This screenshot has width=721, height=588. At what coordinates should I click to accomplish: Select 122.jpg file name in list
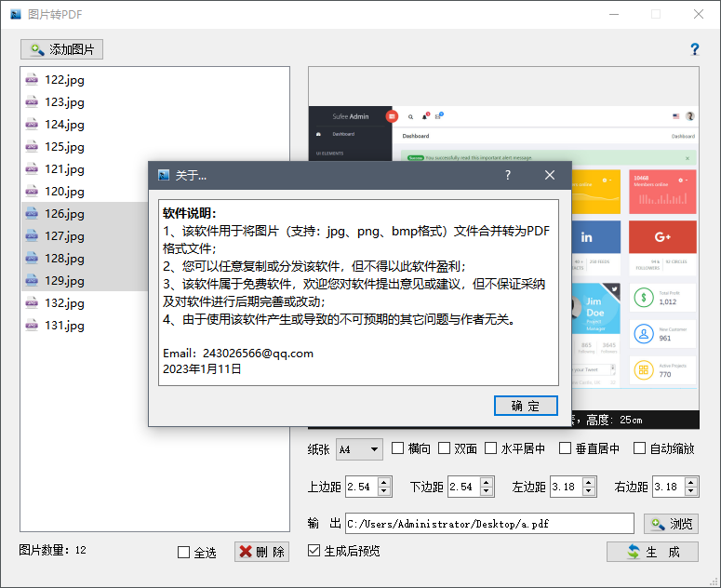click(x=64, y=79)
